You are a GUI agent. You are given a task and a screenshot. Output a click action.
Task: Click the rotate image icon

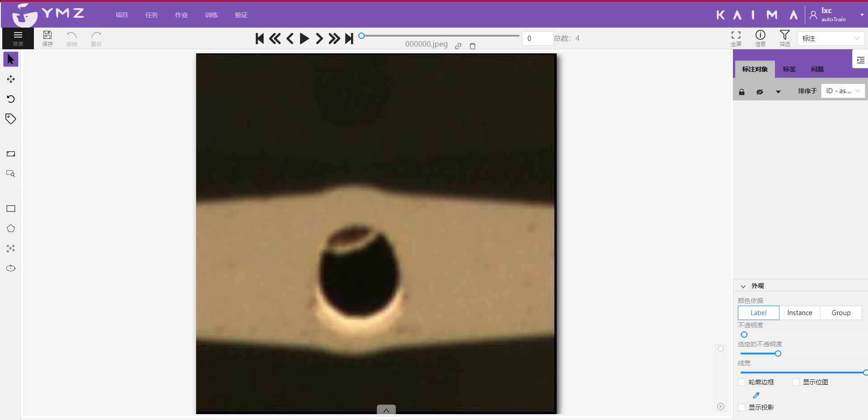point(11,99)
